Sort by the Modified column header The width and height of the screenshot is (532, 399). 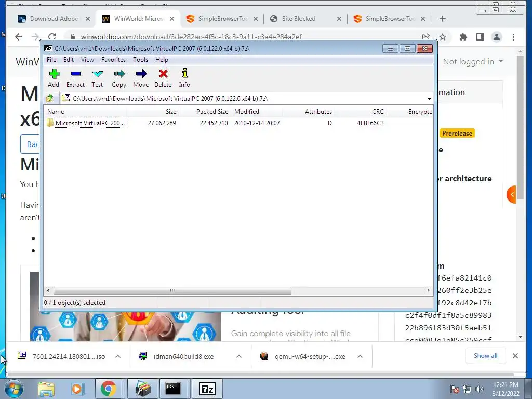coord(257,112)
